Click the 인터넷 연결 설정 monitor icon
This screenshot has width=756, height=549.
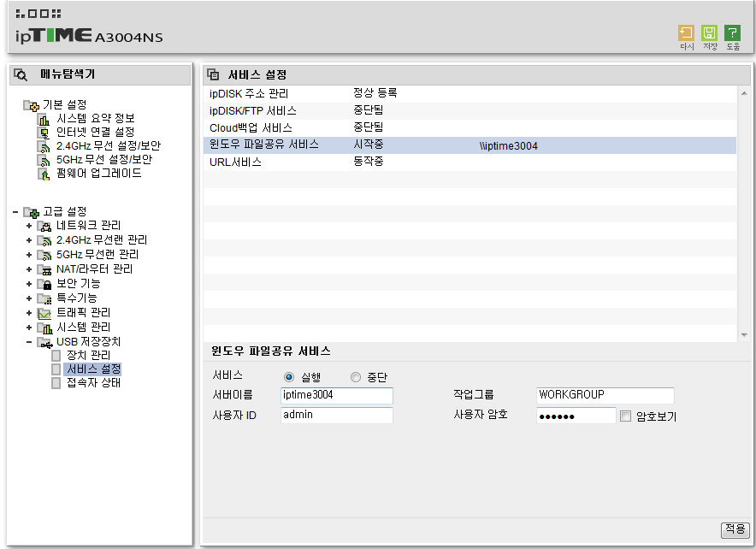[44, 133]
